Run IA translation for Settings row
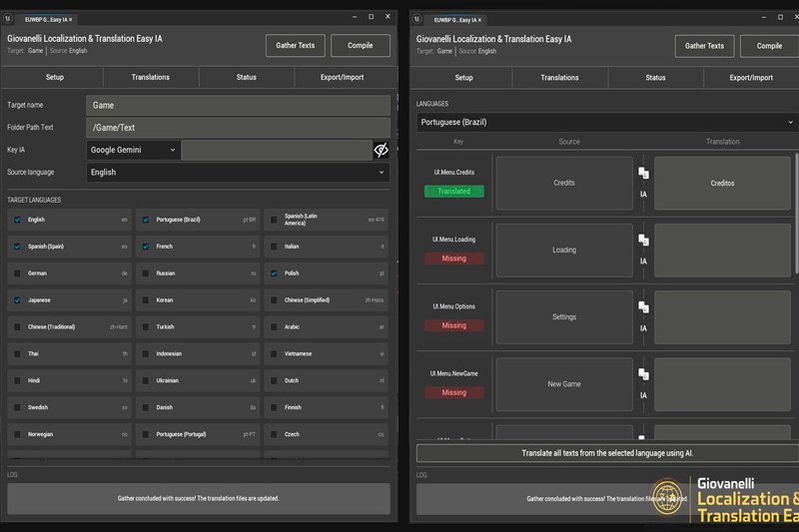The width and height of the screenshot is (799, 532). tap(643, 328)
